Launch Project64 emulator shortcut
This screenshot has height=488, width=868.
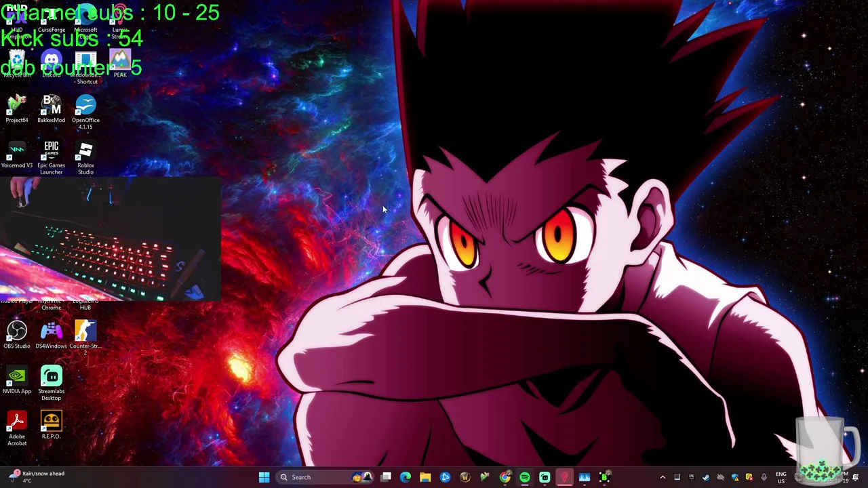tap(17, 109)
